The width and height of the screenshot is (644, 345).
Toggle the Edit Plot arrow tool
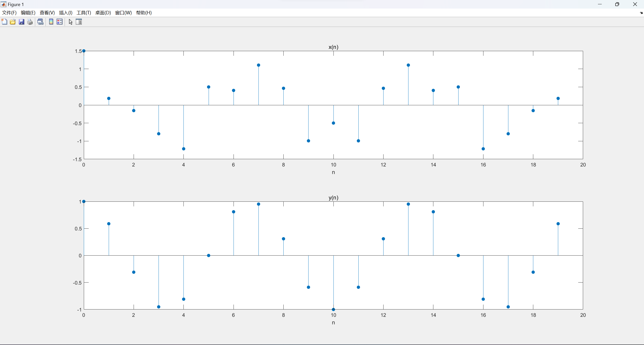[70, 22]
